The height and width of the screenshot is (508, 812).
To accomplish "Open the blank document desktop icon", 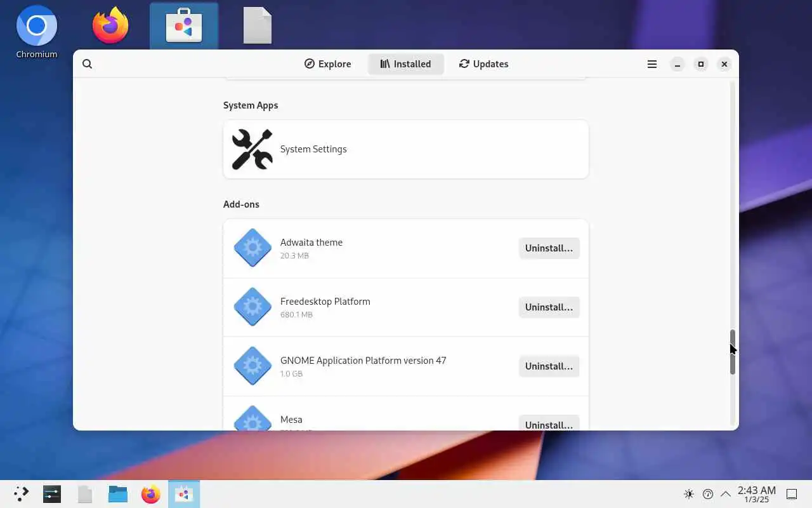I will coord(258,25).
